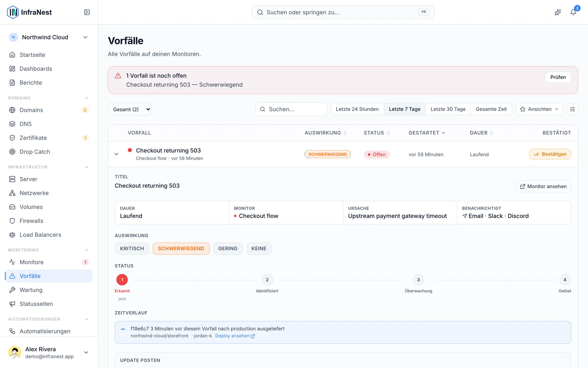Collapse the sidebar panel icon
The width and height of the screenshot is (588, 368).
coord(87,12)
